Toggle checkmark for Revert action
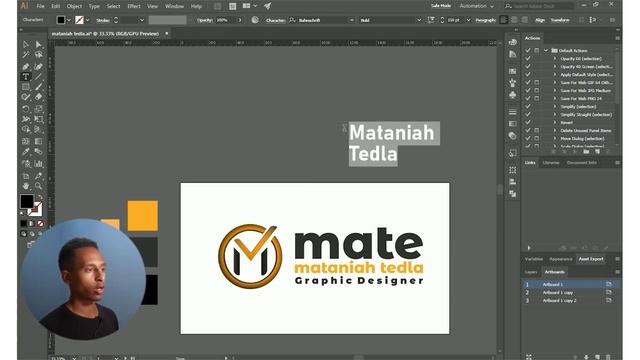The width and height of the screenshot is (640, 360). point(528,122)
